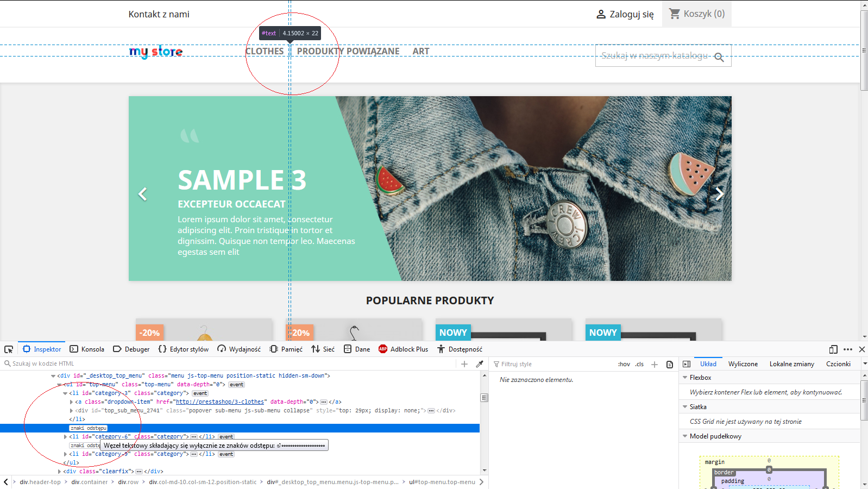Expand the li#category-9 node
This screenshot has height=489, width=868.
[65, 454]
